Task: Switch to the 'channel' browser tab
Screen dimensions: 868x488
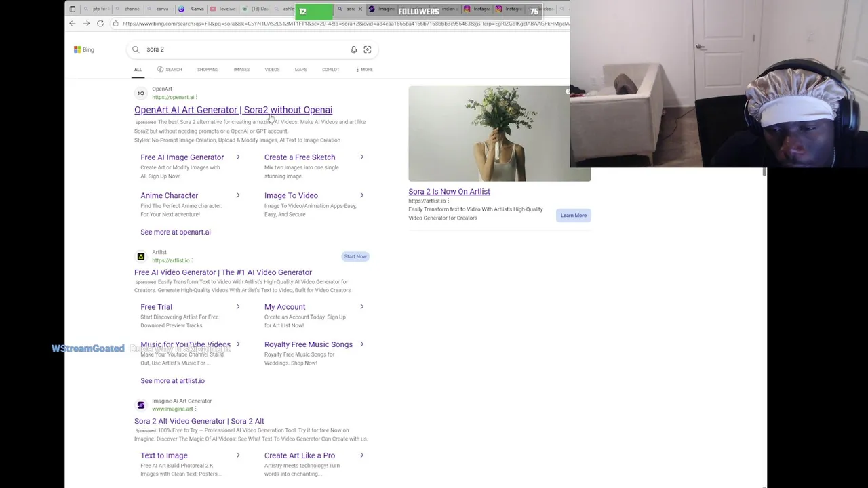Action: [x=127, y=9]
